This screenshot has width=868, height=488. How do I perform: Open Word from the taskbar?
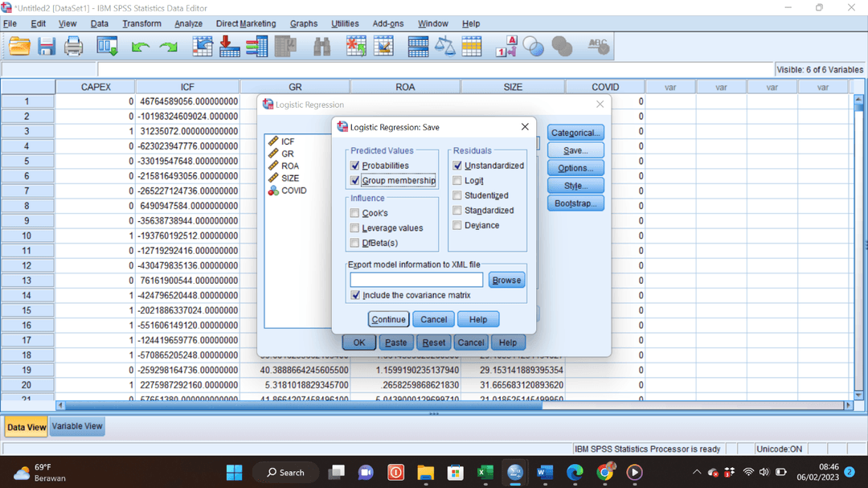[545, 473]
